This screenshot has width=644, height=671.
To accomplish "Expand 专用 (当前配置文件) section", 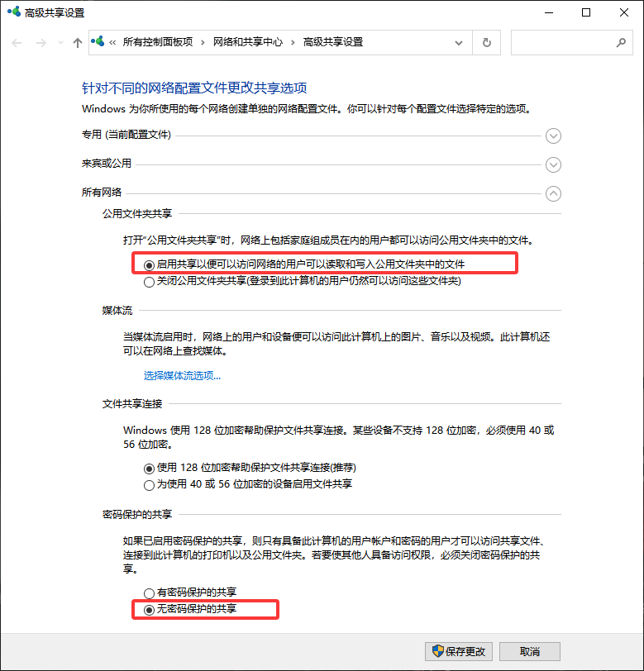I will point(553,136).
